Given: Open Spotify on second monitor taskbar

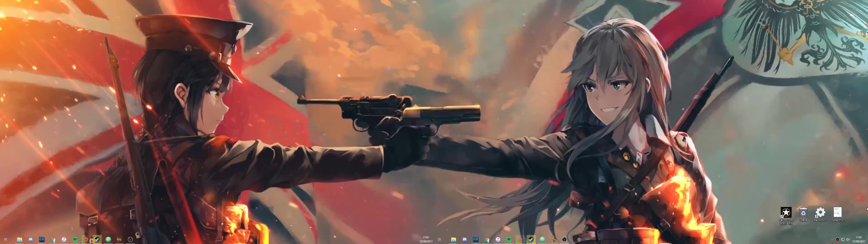Looking at the screenshot, I should point(509,239).
